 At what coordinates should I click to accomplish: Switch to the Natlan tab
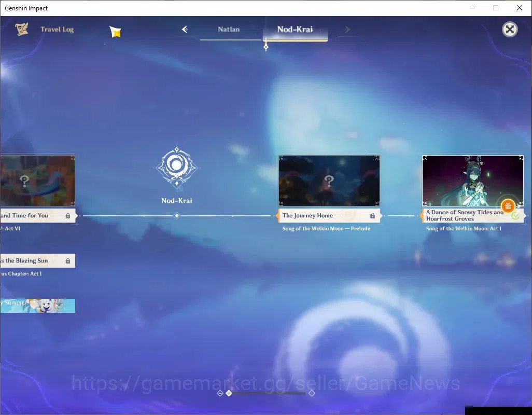pyautogui.click(x=229, y=30)
